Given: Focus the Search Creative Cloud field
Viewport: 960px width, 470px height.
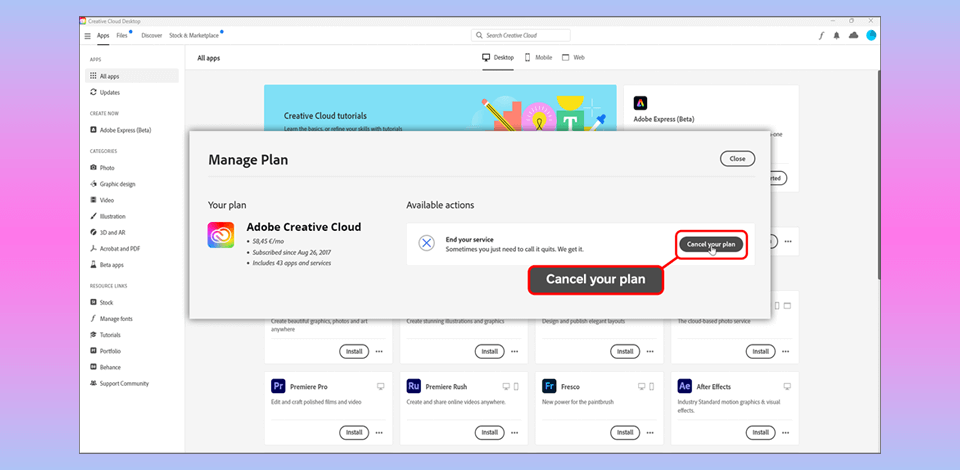Looking at the screenshot, I should (520, 35).
